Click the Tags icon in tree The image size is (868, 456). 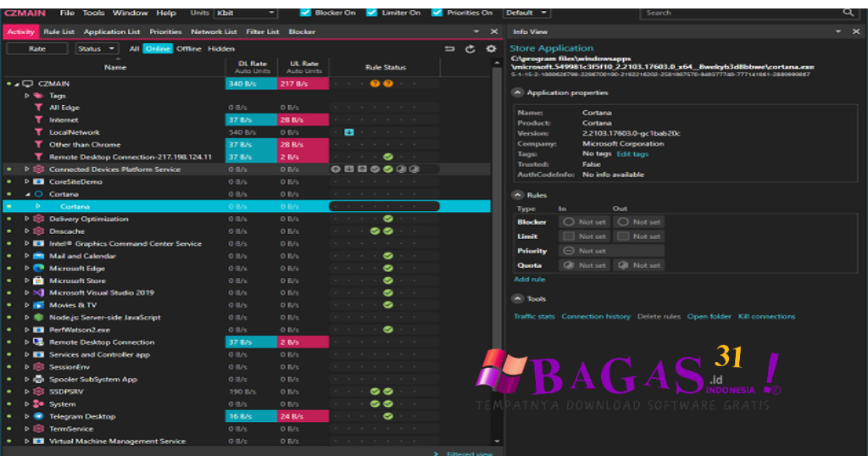pyautogui.click(x=38, y=96)
